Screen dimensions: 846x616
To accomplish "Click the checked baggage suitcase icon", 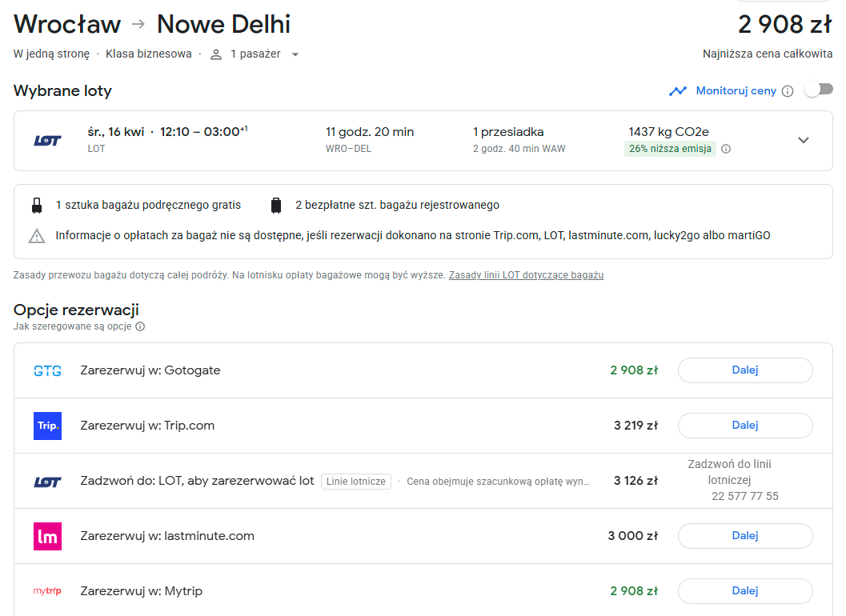I will click(x=275, y=206).
